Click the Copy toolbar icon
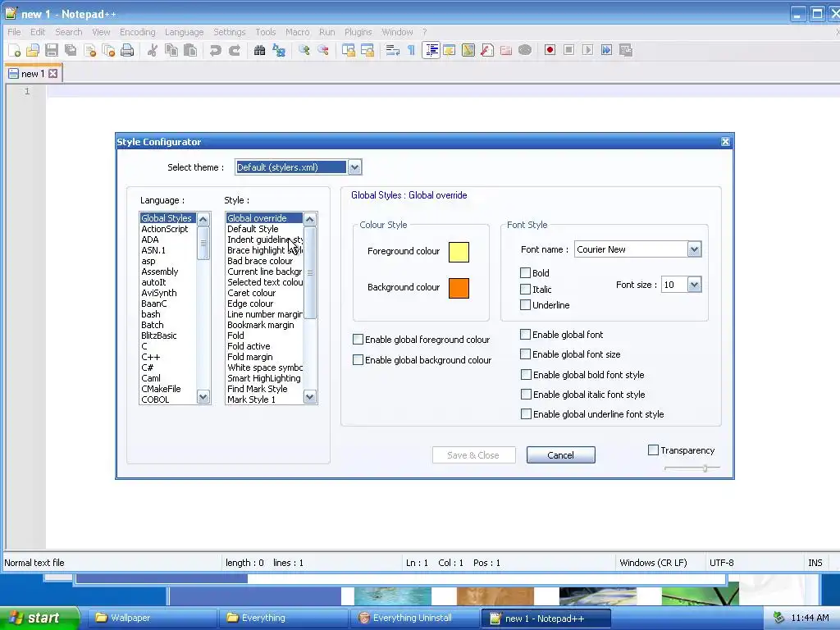Image resolution: width=840 pixels, height=630 pixels. 171,50
